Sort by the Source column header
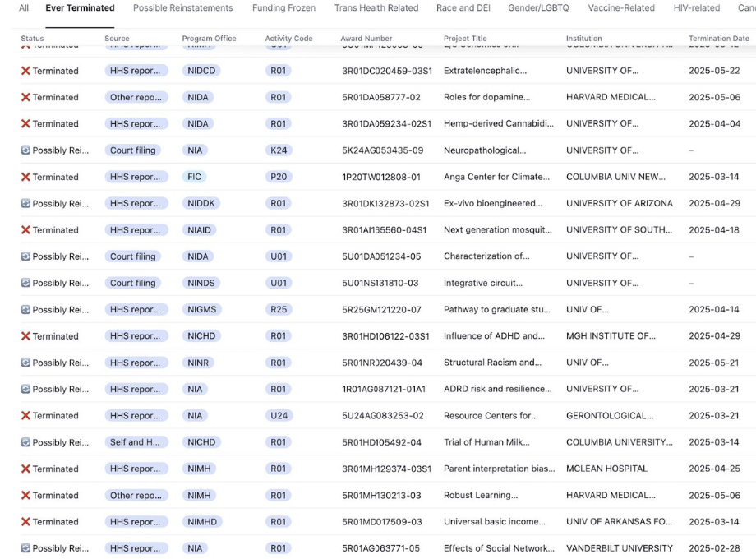The image size is (756, 559). coord(117,39)
